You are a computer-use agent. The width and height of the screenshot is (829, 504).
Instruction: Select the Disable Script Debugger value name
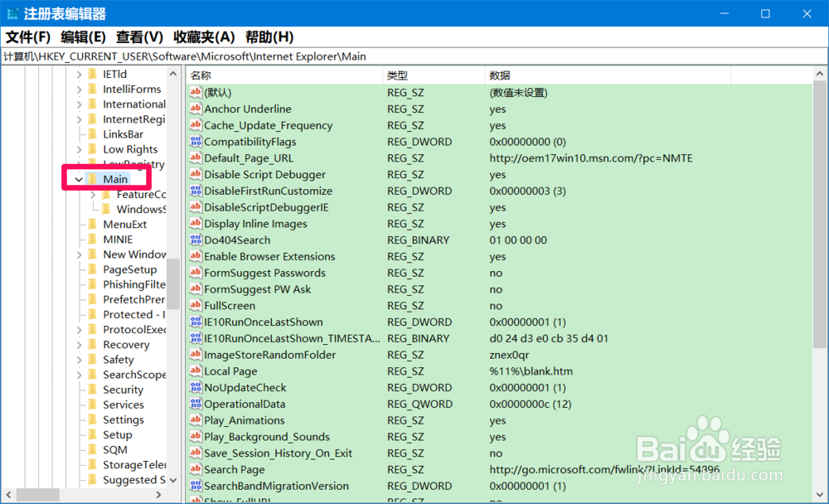[265, 175]
